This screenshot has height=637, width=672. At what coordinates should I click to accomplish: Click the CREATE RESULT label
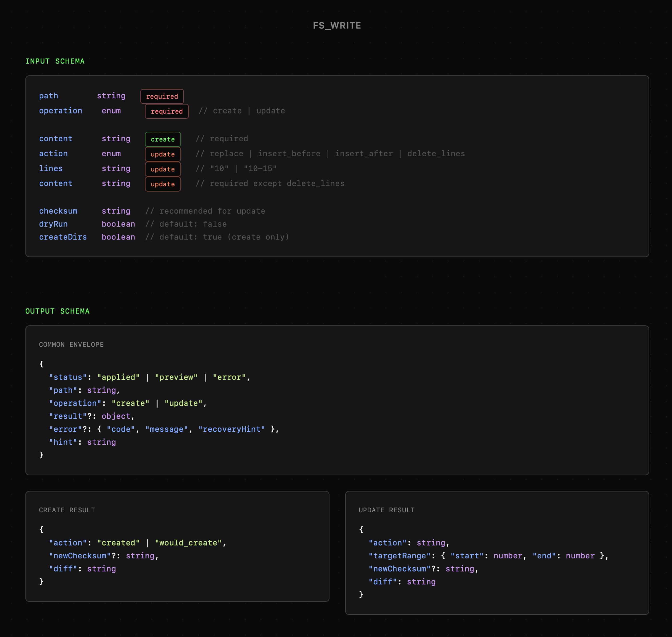coord(67,510)
